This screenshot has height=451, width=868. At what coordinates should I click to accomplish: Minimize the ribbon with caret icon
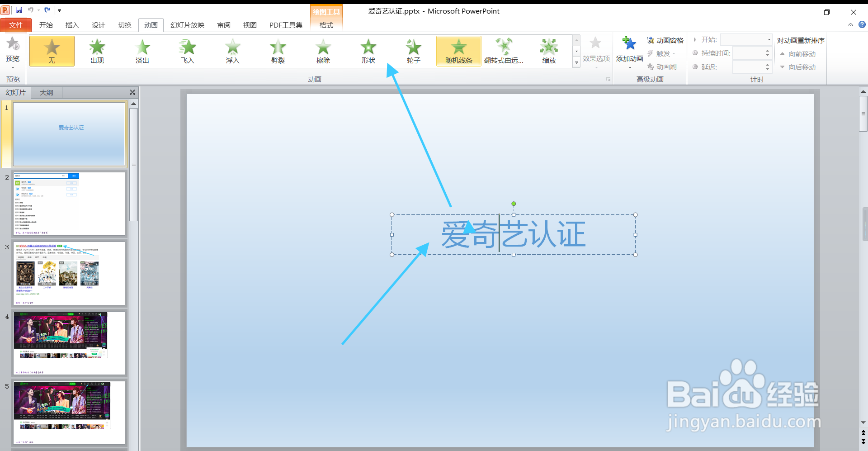pos(850,25)
